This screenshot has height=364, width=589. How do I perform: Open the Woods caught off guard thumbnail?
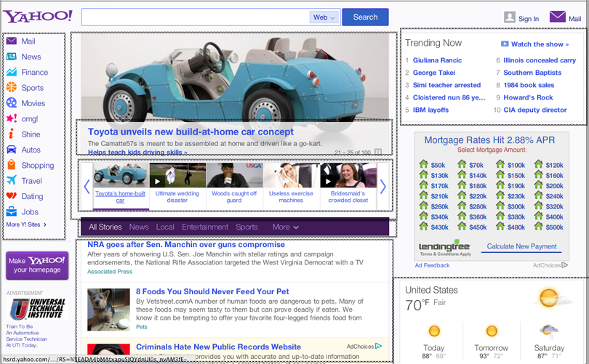tap(234, 175)
